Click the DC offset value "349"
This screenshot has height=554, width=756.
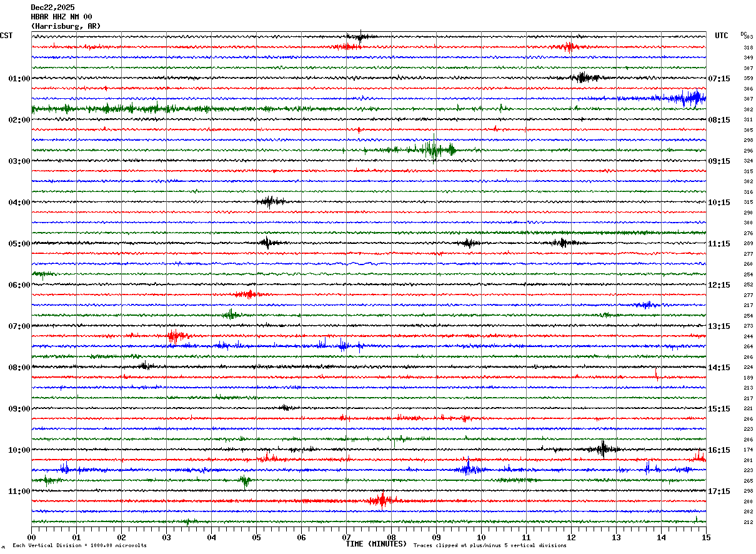748,58
